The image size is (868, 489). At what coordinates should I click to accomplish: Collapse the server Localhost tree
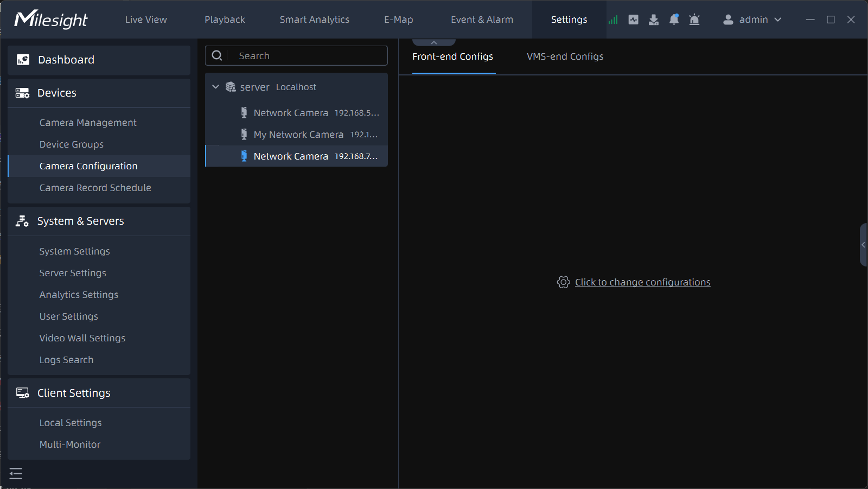tap(215, 86)
